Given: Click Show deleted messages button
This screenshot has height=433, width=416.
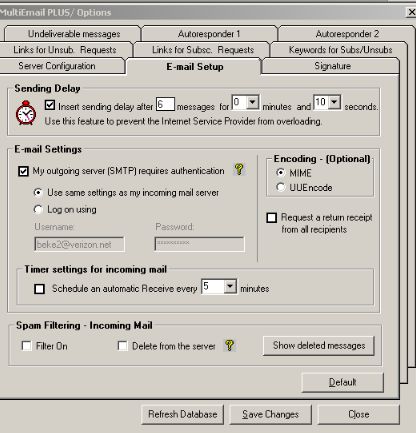Looking at the screenshot, I should click(319, 346).
